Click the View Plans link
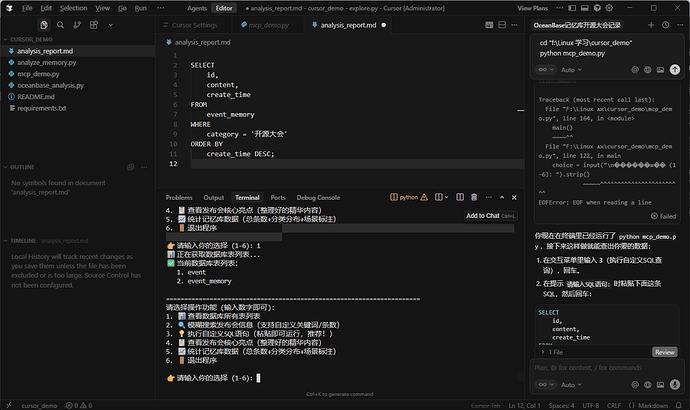The height and width of the screenshot is (410, 690). (533, 8)
